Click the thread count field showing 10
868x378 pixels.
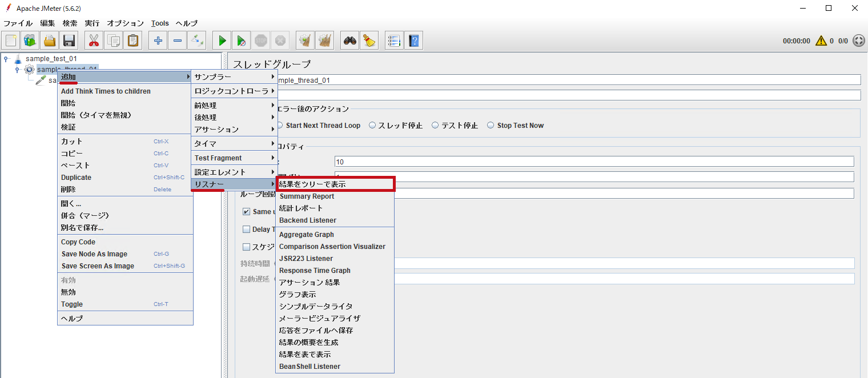[x=594, y=162]
